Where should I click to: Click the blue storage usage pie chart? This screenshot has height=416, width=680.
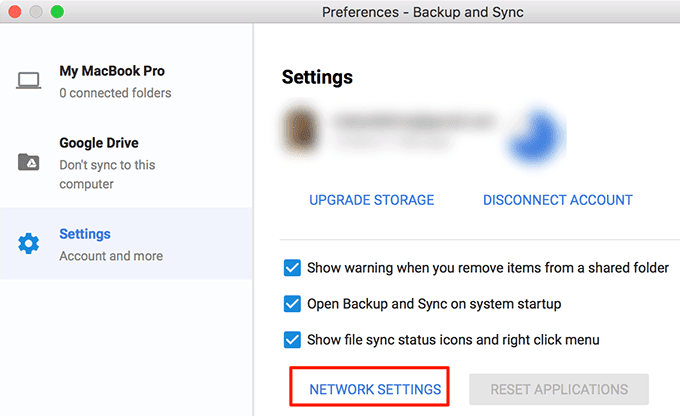[x=537, y=133]
